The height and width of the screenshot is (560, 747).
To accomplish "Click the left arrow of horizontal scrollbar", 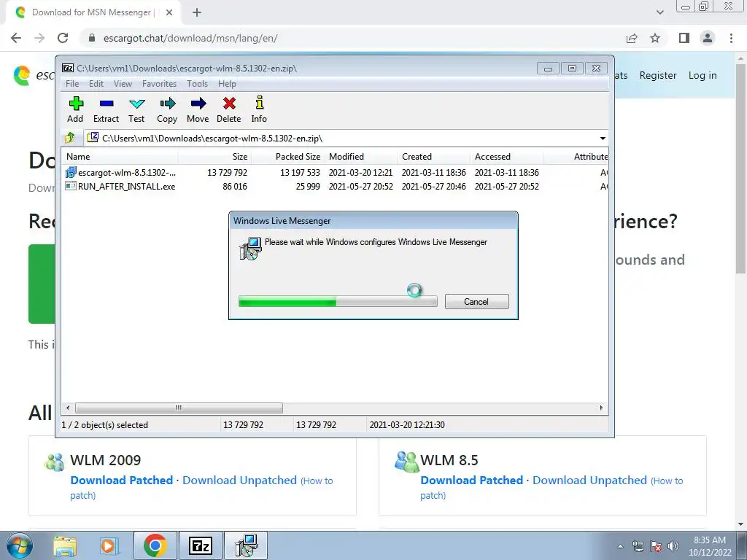I will (68, 408).
